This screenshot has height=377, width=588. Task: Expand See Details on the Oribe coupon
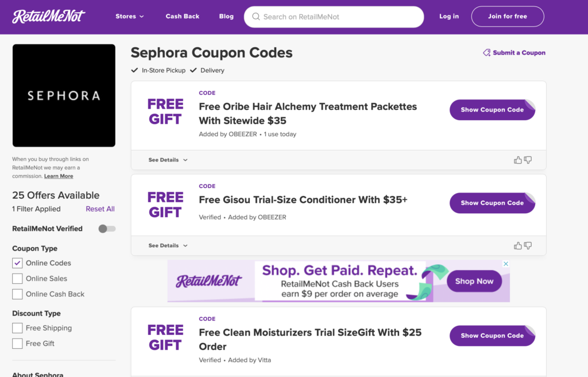point(164,160)
